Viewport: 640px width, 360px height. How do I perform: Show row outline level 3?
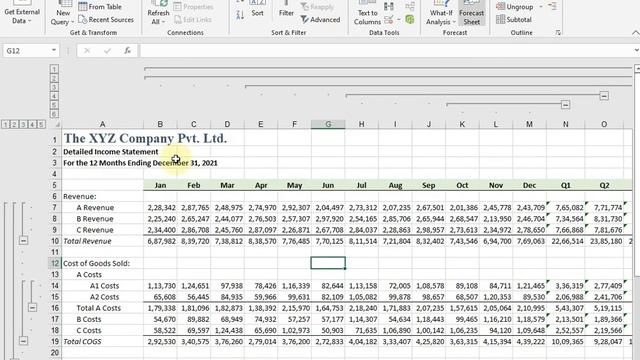[23, 124]
